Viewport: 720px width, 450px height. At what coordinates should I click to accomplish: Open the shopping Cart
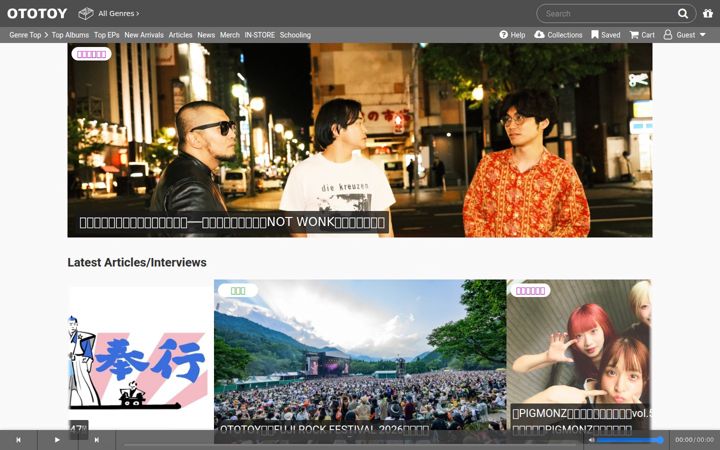pyautogui.click(x=642, y=35)
